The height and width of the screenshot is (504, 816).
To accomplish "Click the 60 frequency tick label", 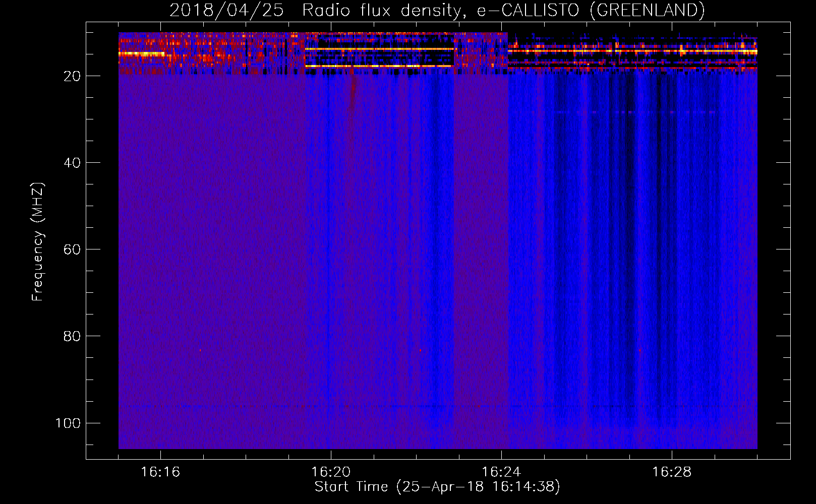I will click(x=72, y=249).
